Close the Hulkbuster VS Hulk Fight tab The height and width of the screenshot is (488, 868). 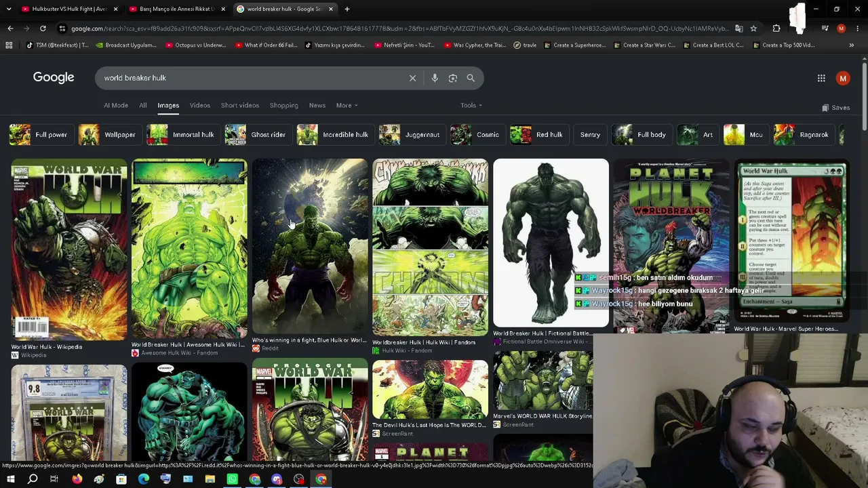coord(115,9)
